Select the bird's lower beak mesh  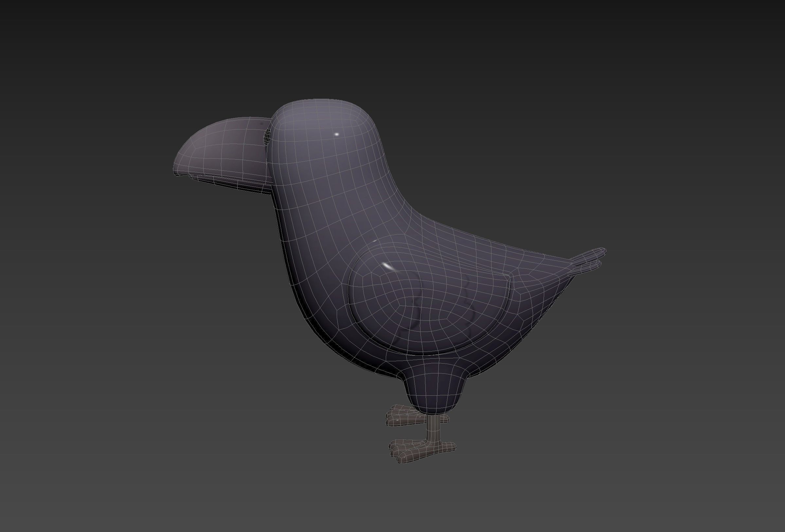233,185
